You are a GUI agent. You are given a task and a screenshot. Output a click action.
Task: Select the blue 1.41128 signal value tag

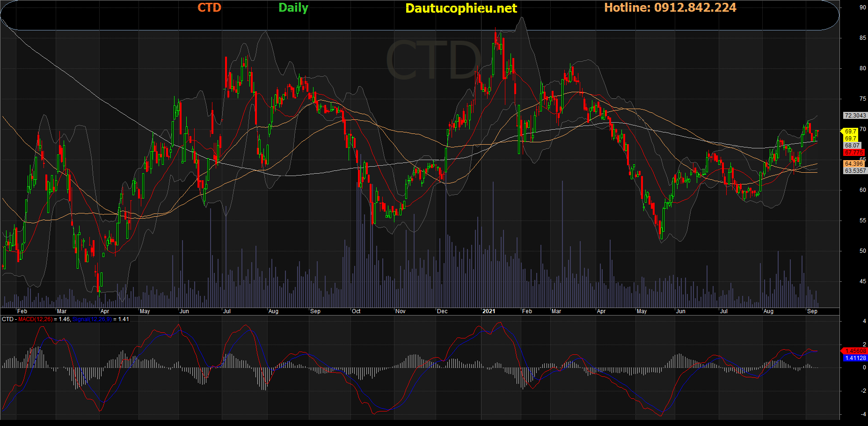click(x=855, y=358)
